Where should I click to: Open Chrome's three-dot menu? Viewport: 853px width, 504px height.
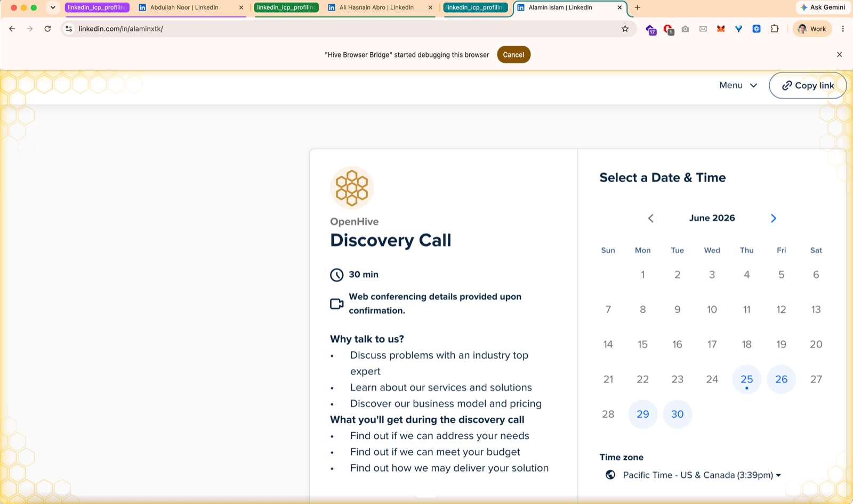(843, 29)
